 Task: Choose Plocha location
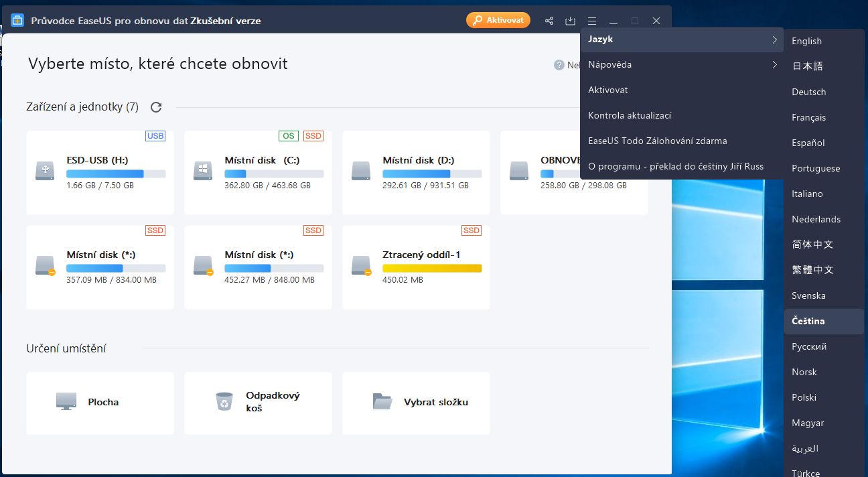pyautogui.click(x=100, y=403)
